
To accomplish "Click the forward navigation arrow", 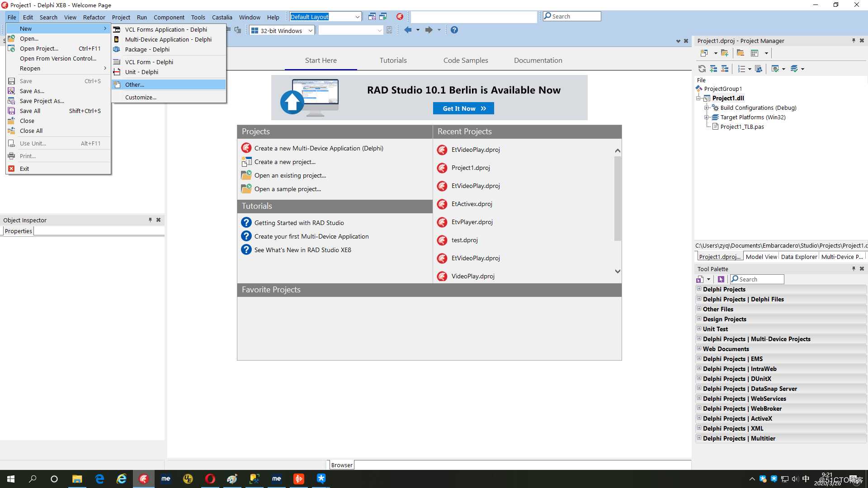I will (429, 30).
